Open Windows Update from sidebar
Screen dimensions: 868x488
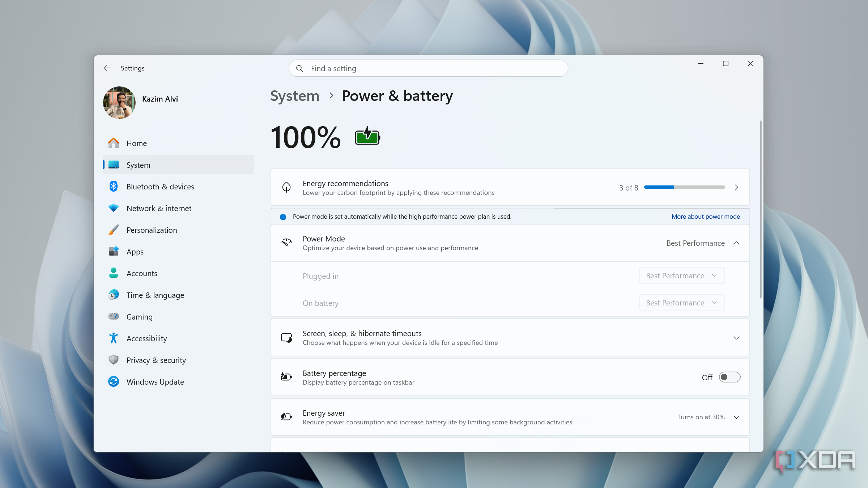click(x=178, y=382)
